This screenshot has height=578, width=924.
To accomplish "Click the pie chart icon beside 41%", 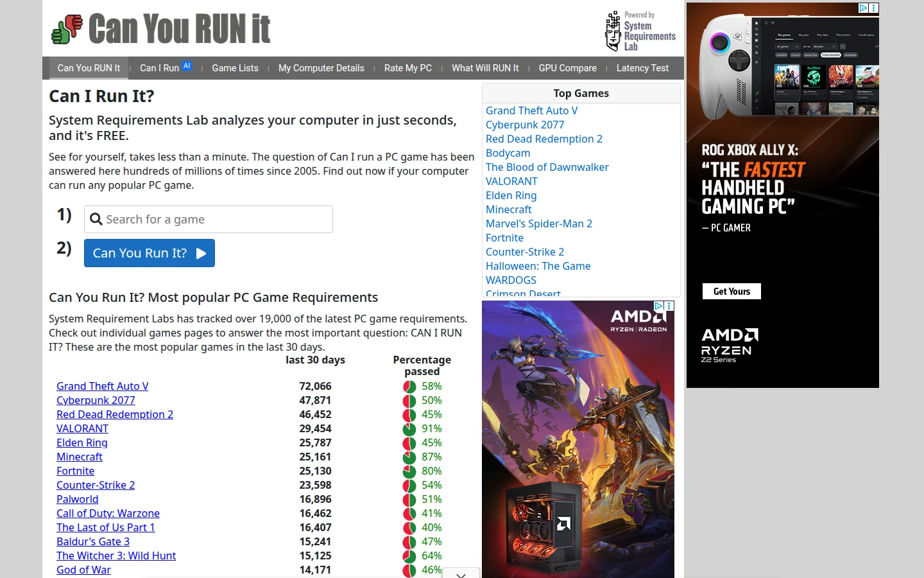I will (409, 514).
